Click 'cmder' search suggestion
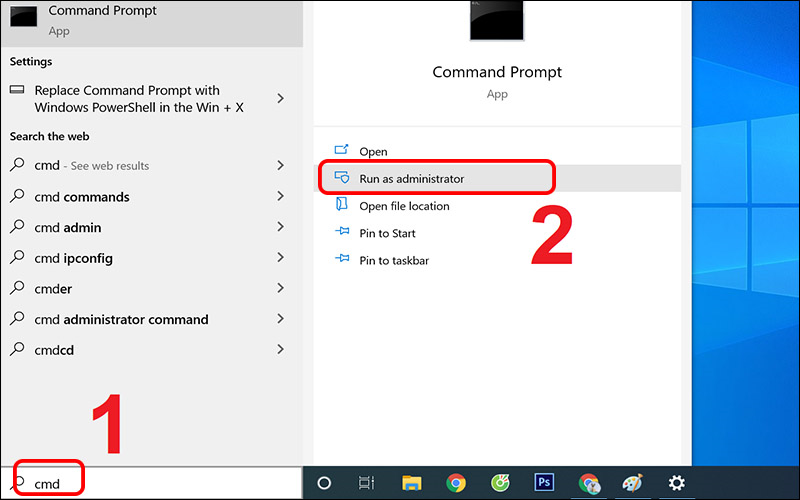 click(x=53, y=289)
